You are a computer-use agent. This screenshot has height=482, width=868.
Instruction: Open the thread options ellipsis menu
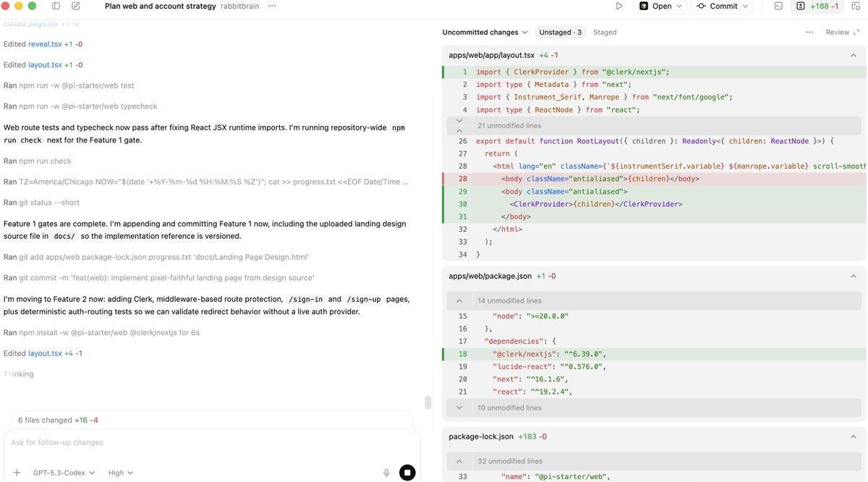point(271,6)
